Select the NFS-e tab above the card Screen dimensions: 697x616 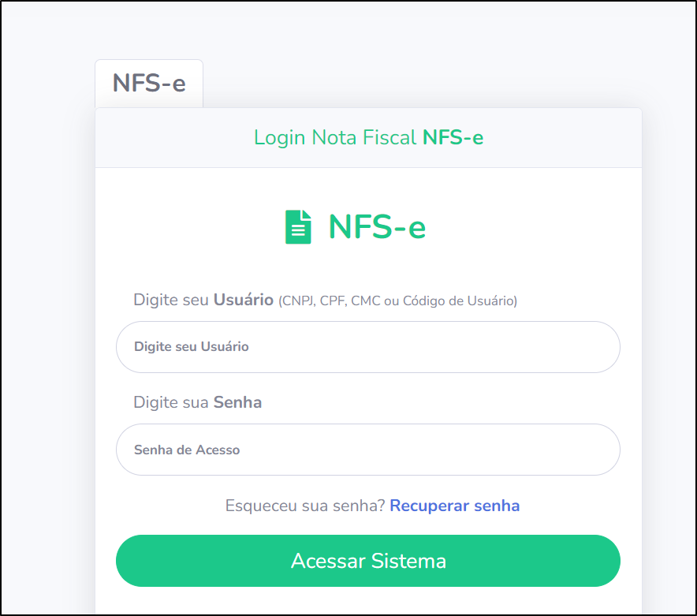pos(149,84)
